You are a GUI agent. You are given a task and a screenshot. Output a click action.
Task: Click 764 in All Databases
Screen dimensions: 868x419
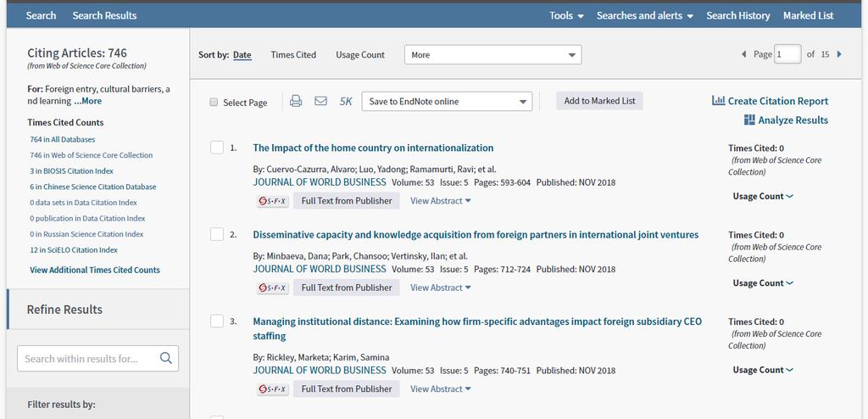click(63, 140)
